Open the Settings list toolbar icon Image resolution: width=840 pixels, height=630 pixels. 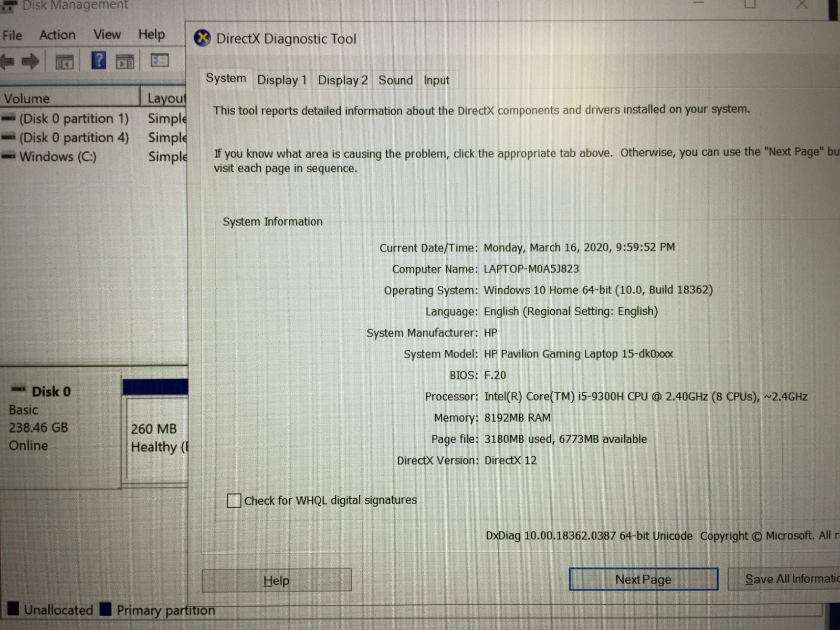click(160, 60)
